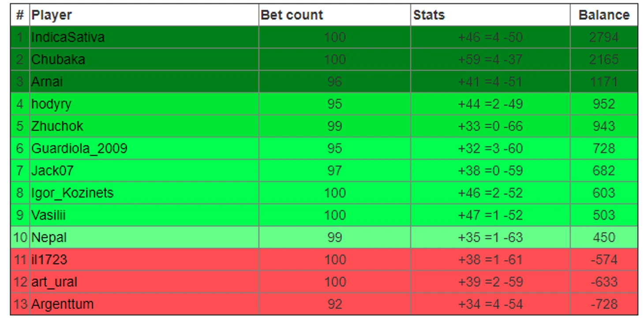Click the Vasilii player name
Screen dimensions: 644x326
coord(49,215)
